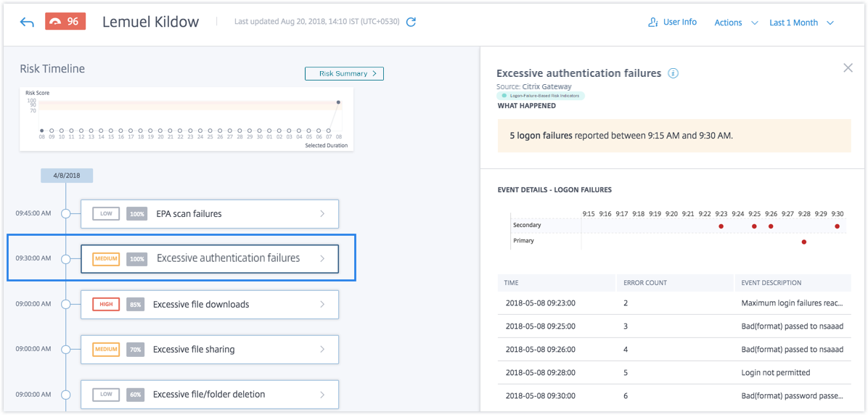868x415 pixels.
Task: Expand the Excessive file downloads entry
Action: coord(322,305)
